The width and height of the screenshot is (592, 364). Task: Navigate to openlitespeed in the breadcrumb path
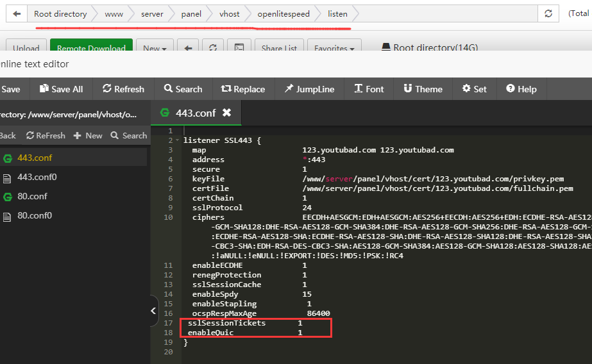click(283, 13)
